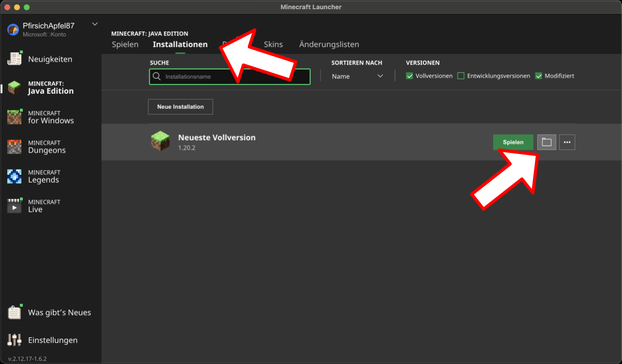Image resolution: width=622 pixels, height=364 pixels.
Task: Switch to the Änderungslisten tab
Action: pyautogui.click(x=329, y=45)
